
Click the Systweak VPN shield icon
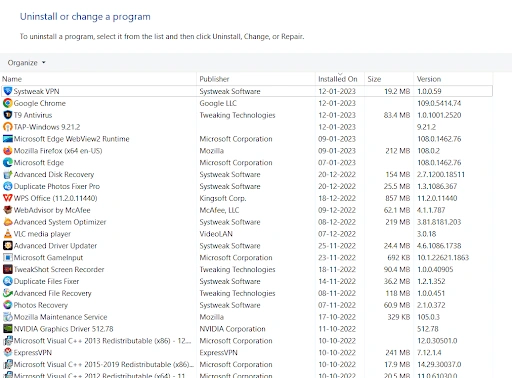(x=8, y=91)
